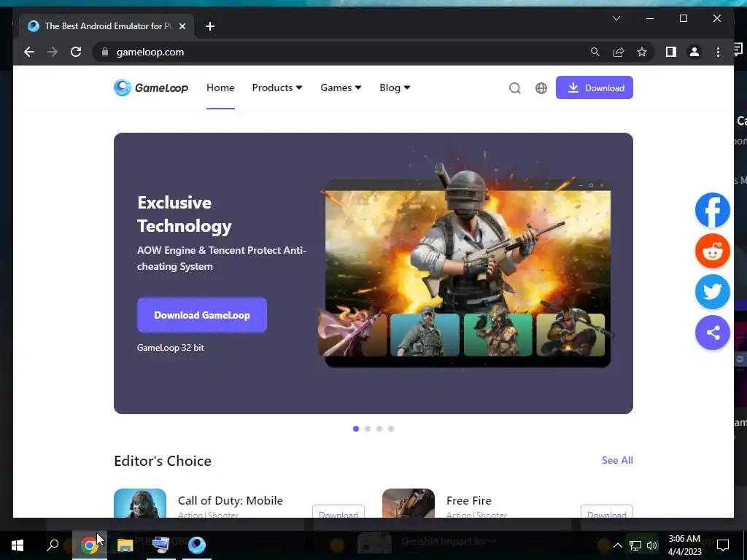Viewport: 747px width, 560px height.
Task: Expand the Blog dropdown menu
Action: [x=395, y=87]
